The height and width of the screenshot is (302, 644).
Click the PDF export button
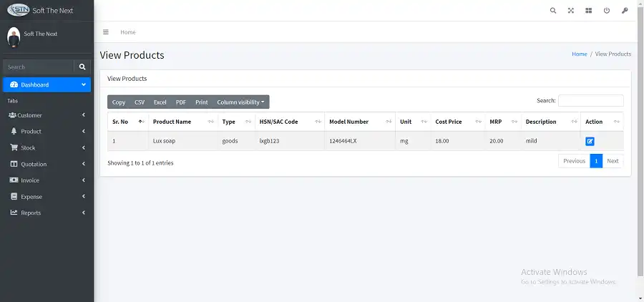[x=181, y=102]
